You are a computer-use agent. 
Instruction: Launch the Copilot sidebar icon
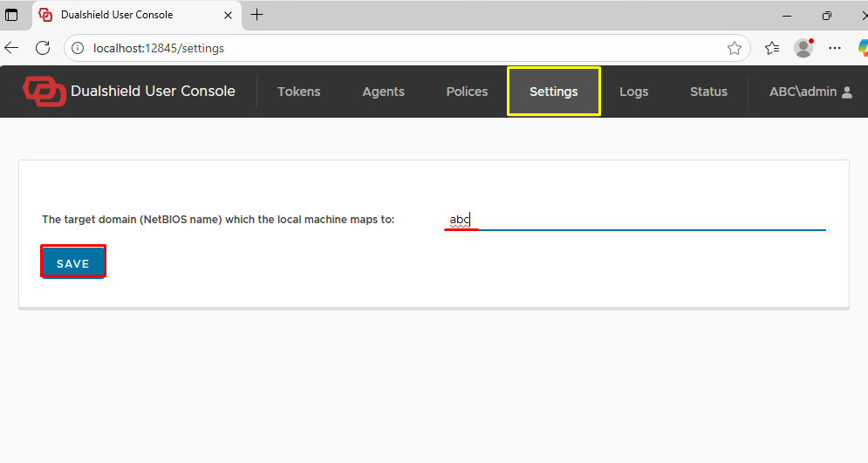point(861,48)
